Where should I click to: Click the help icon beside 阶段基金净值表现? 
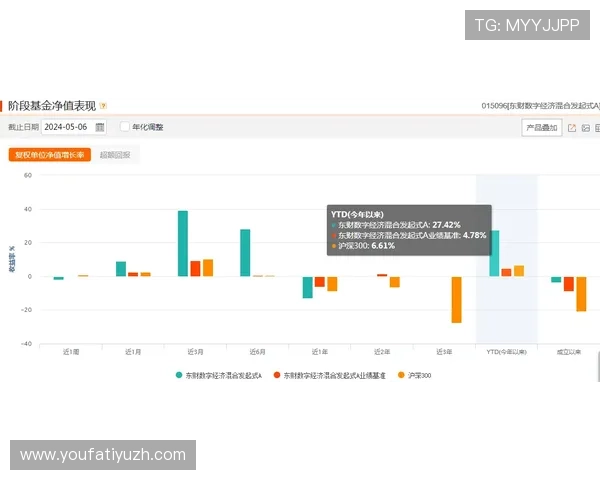point(103,106)
